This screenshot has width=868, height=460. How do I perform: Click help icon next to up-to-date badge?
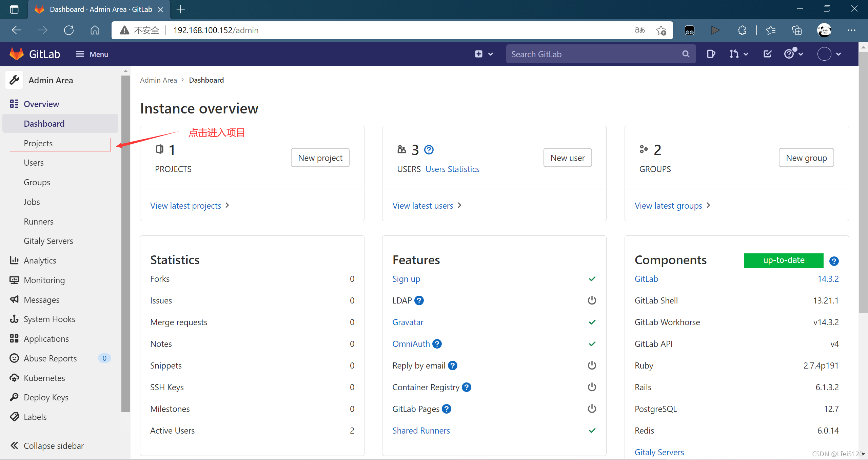(834, 261)
